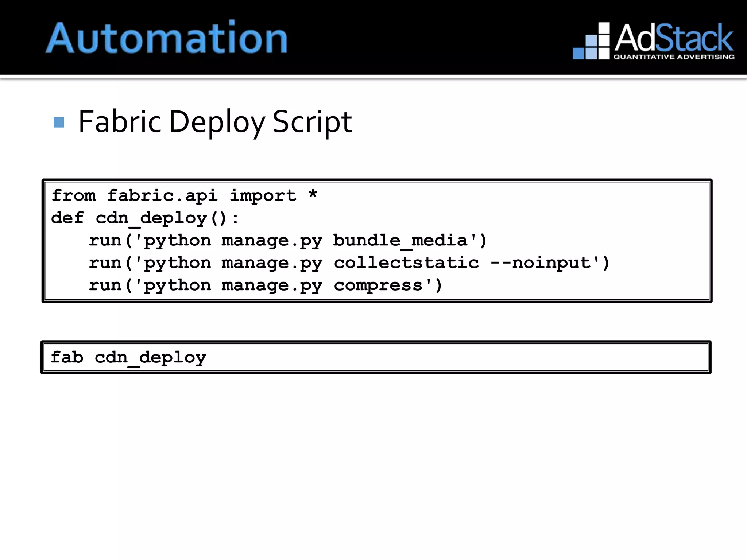This screenshot has width=747, height=560.
Task: Click the Fabric Deploy Script bullet text
Action: [215, 122]
